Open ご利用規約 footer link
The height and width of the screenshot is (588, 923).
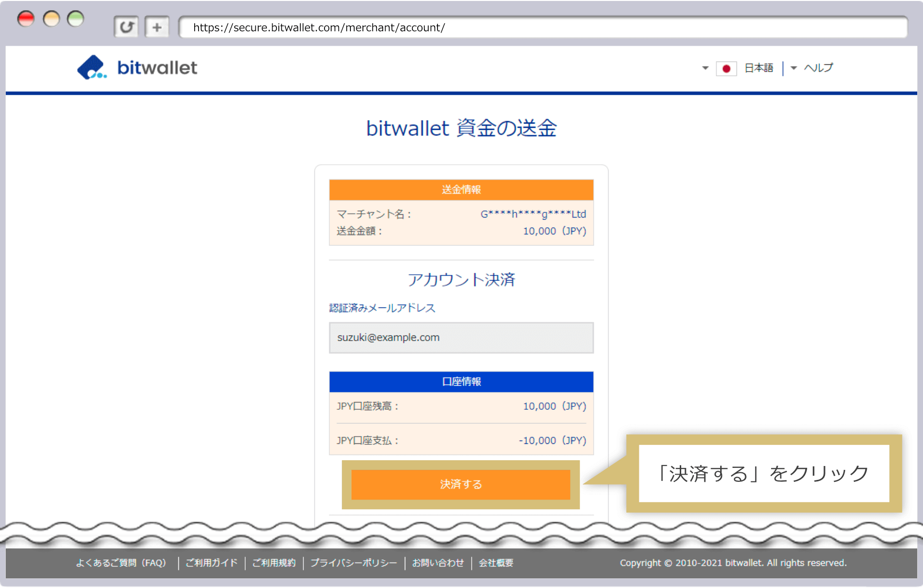pos(274,563)
